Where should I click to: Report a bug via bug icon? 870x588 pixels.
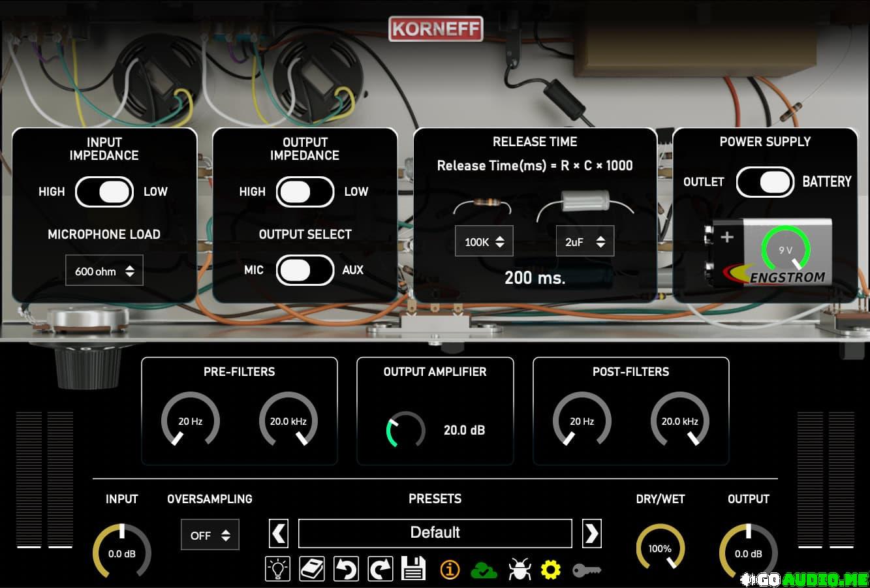[x=518, y=569]
